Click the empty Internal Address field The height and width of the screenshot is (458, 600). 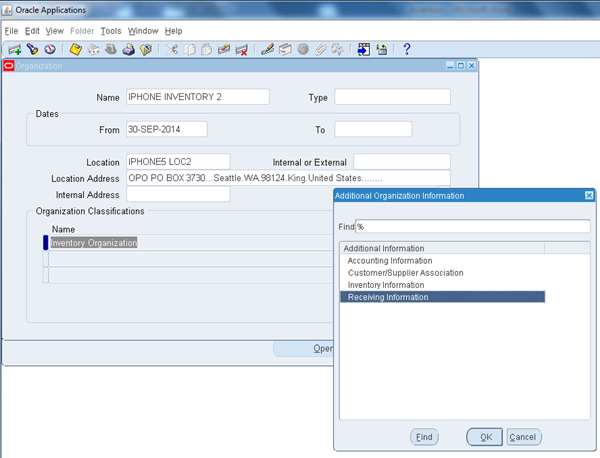(178, 194)
